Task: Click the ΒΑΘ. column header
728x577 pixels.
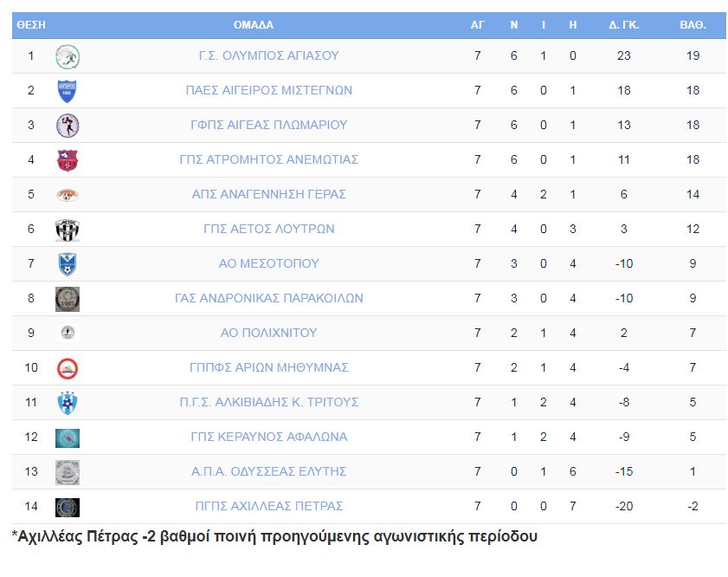Action: (693, 25)
